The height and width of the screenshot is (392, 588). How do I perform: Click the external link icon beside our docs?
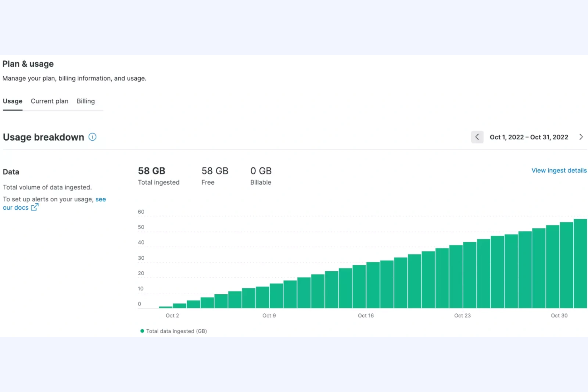point(35,207)
